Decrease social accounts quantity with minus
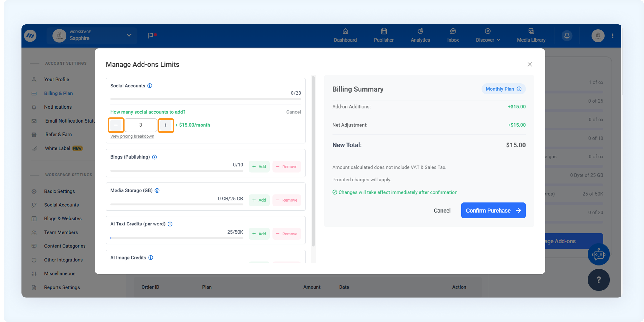The height and width of the screenshot is (322, 644). (x=116, y=125)
